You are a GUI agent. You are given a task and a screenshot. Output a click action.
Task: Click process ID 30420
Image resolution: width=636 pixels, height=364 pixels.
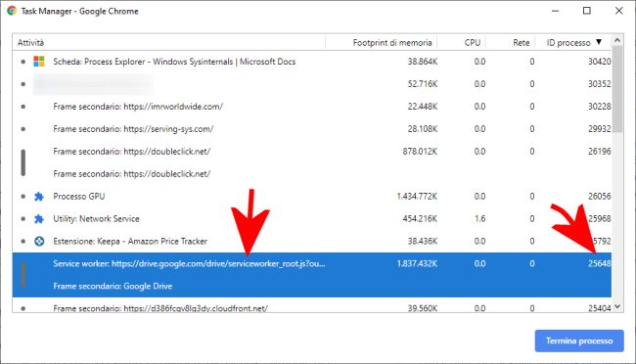tap(600, 62)
